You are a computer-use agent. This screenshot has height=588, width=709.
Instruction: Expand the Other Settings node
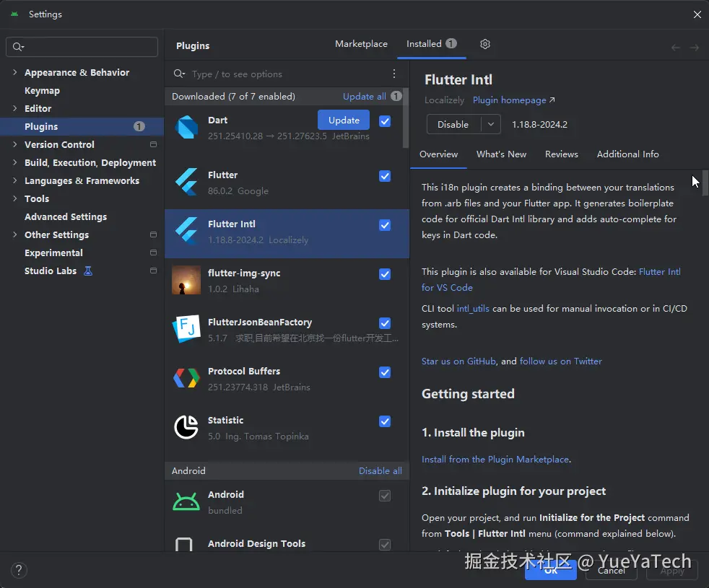[x=15, y=234]
